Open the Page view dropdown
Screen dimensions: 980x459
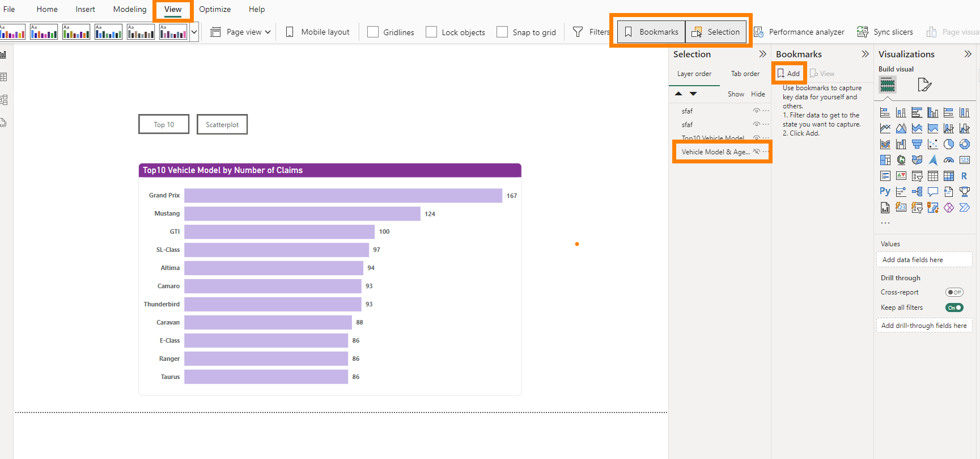[x=241, y=32]
